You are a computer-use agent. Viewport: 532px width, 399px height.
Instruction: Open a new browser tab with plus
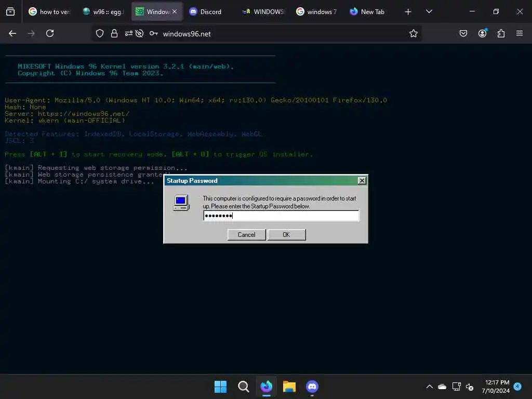[x=408, y=12]
